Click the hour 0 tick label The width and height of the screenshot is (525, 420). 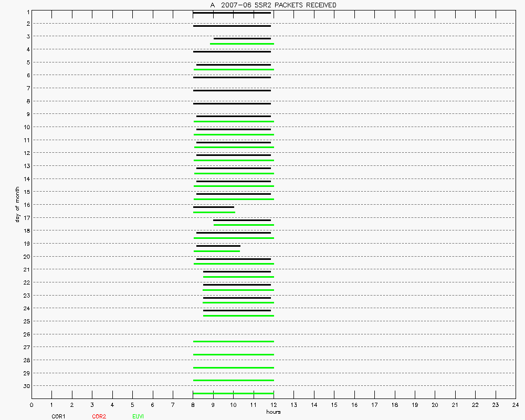(31, 405)
